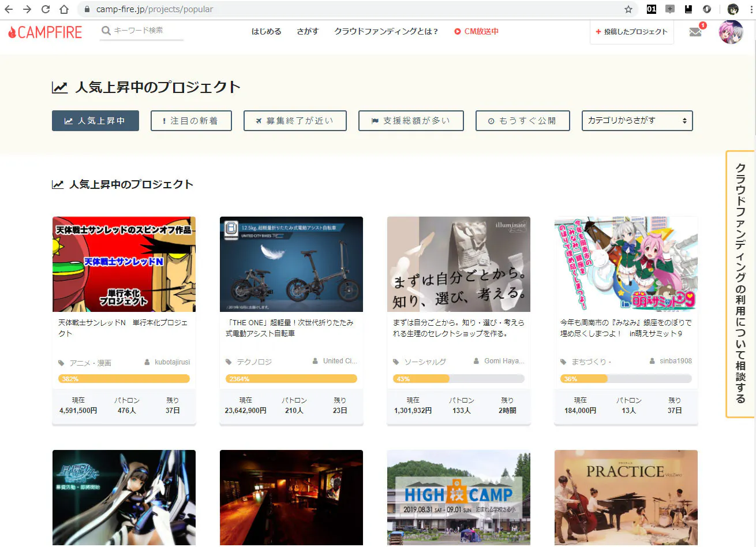This screenshot has width=756, height=547.
Task: Click the tag icon next to テクノロジ
Action: coord(229,362)
